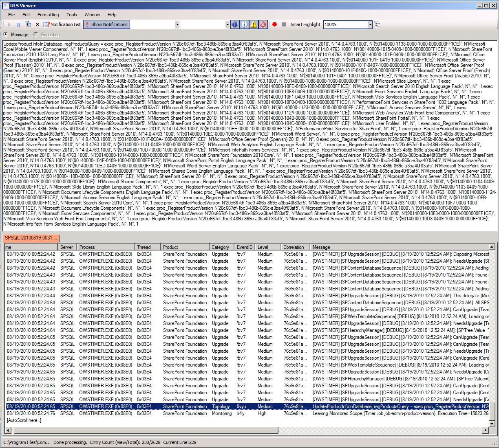Click the gray stop square icon

coord(284,24)
